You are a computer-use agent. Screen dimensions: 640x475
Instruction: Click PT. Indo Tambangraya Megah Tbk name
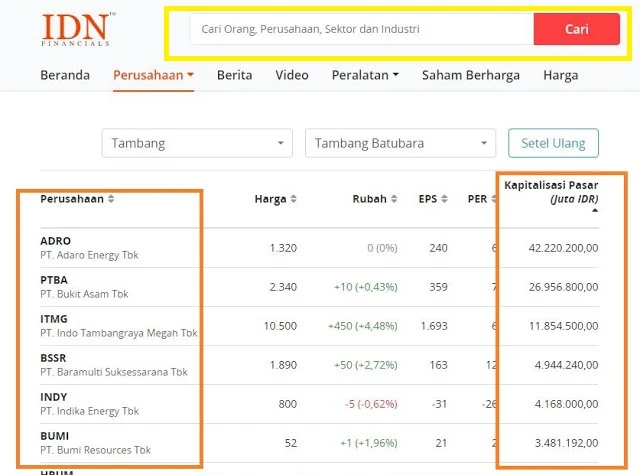[119, 333]
